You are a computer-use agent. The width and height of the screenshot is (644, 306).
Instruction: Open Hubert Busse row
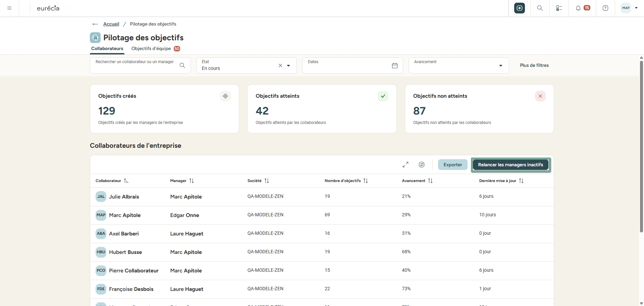(322, 252)
